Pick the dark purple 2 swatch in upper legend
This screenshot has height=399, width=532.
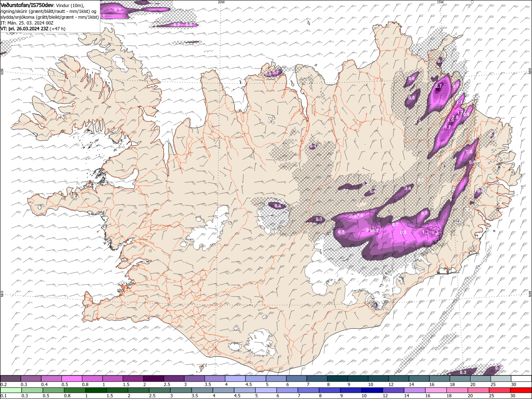[x=153, y=378]
